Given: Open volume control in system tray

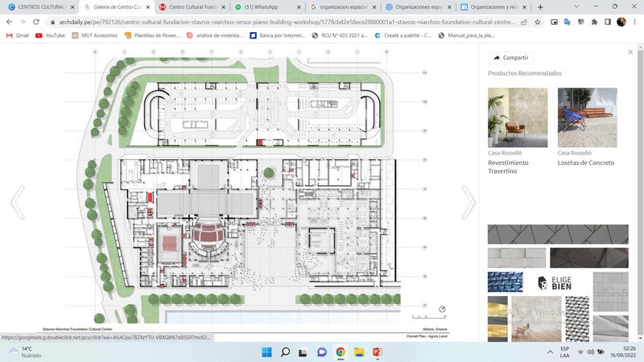Looking at the screenshot, I should click(x=591, y=352).
